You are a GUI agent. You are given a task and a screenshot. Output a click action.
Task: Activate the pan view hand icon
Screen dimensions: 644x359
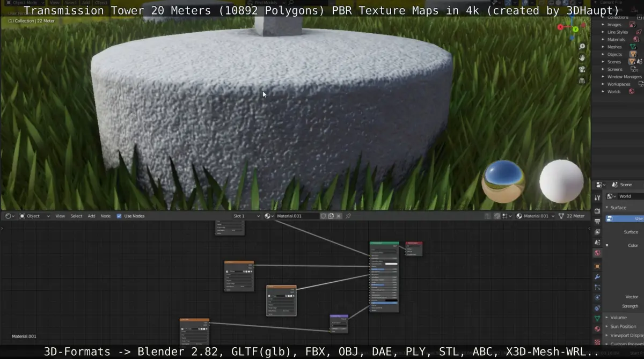click(582, 58)
